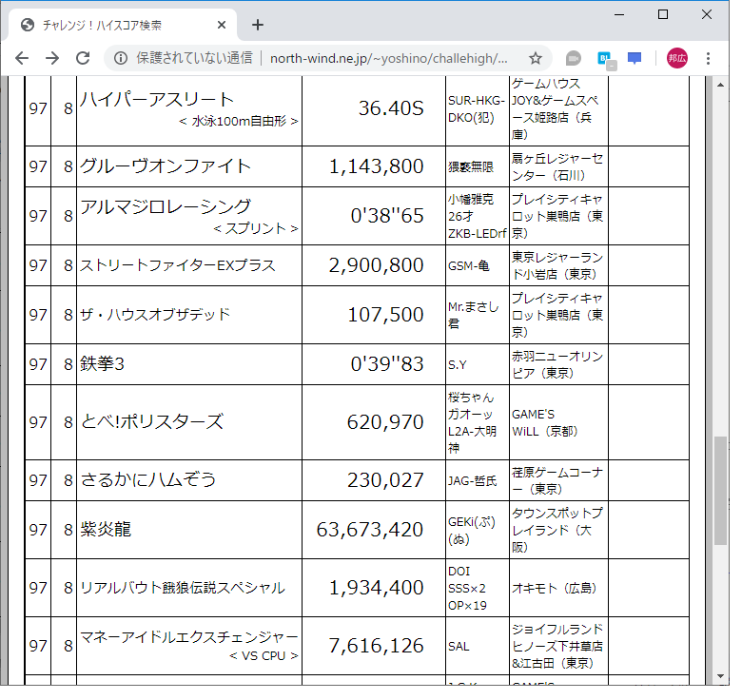This screenshot has height=700, width=742.
Task: Open a new browser tab
Action: pos(258,25)
